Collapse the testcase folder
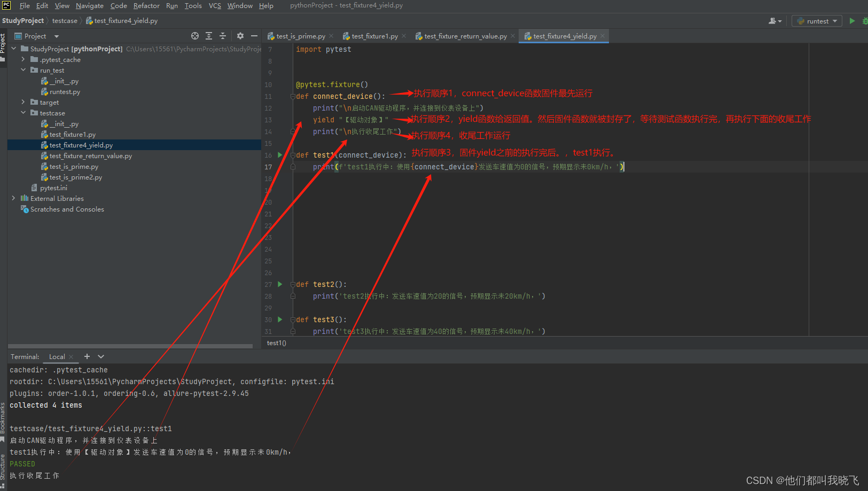This screenshot has height=491, width=868. (x=23, y=113)
